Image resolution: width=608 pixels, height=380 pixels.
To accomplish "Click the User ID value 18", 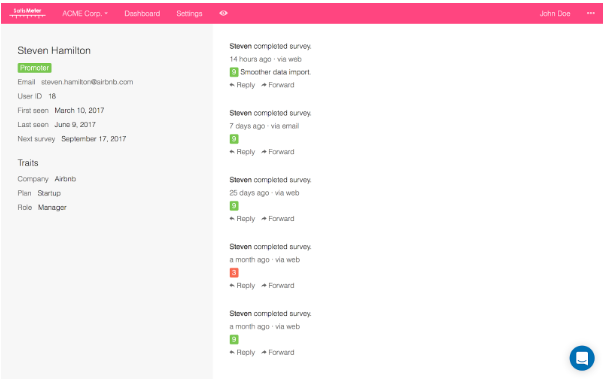I will [52, 96].
